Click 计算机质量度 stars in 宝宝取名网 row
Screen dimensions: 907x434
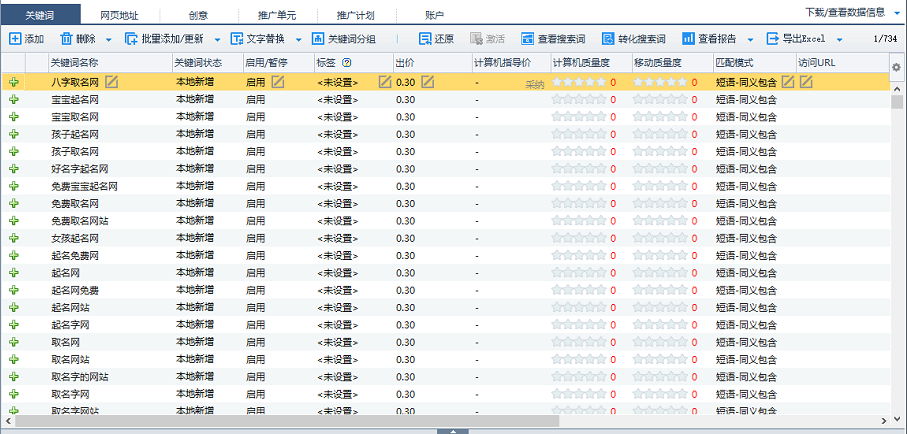[579, 117]
